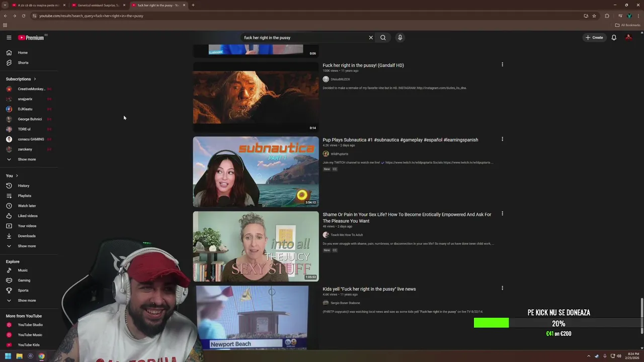Play the Subnautica video thumbnail
The image size is (644, 362).
(256, 172)
